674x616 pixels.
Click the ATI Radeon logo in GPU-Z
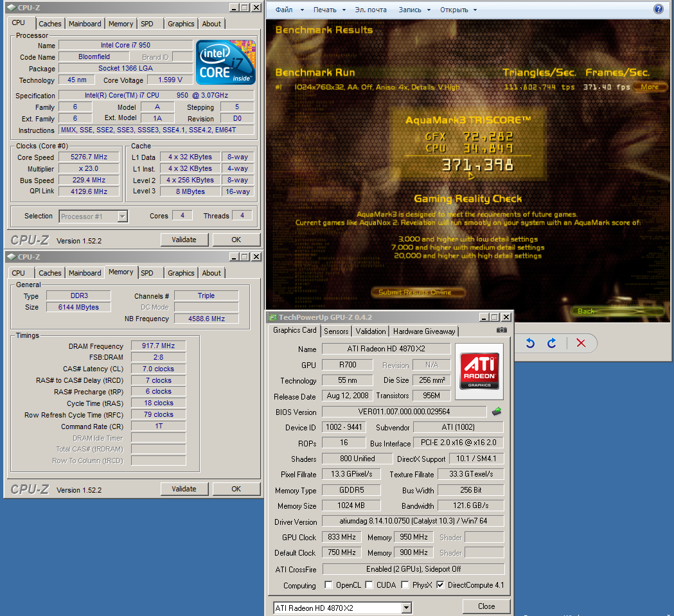(479, 371)
